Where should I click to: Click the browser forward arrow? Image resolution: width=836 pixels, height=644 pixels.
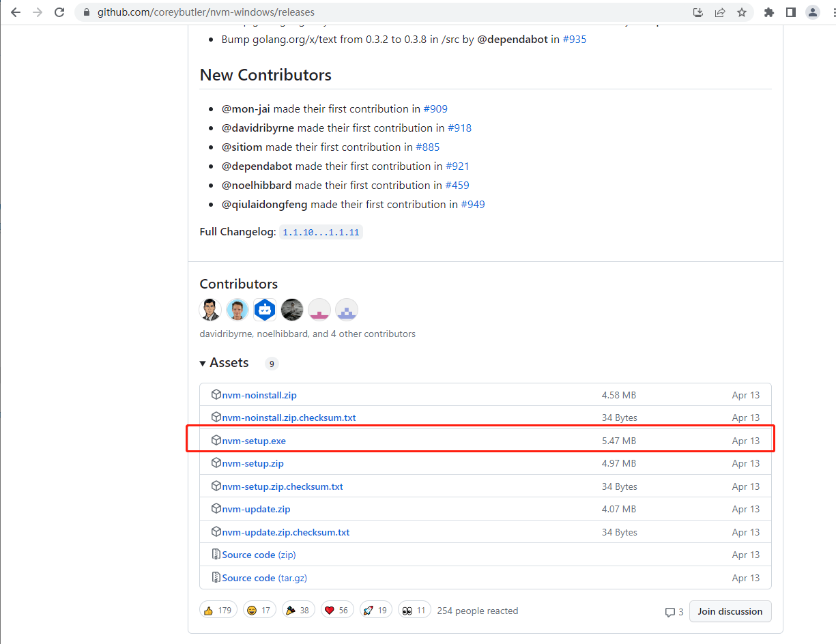point(38,12)
